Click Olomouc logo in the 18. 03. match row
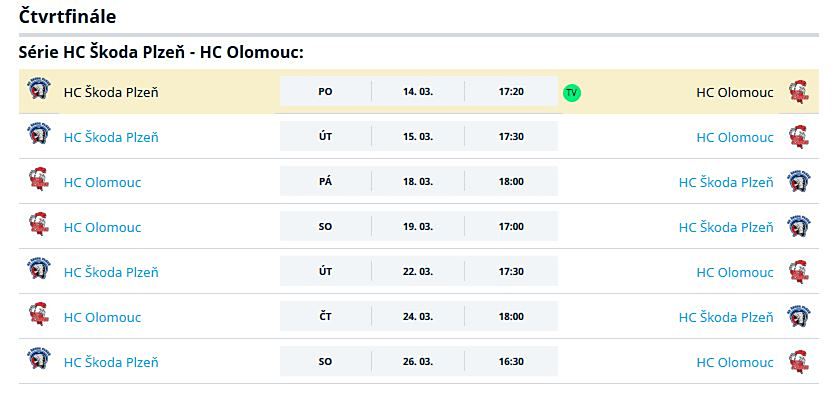Screen dimensions: 836x401 point(38,179)
